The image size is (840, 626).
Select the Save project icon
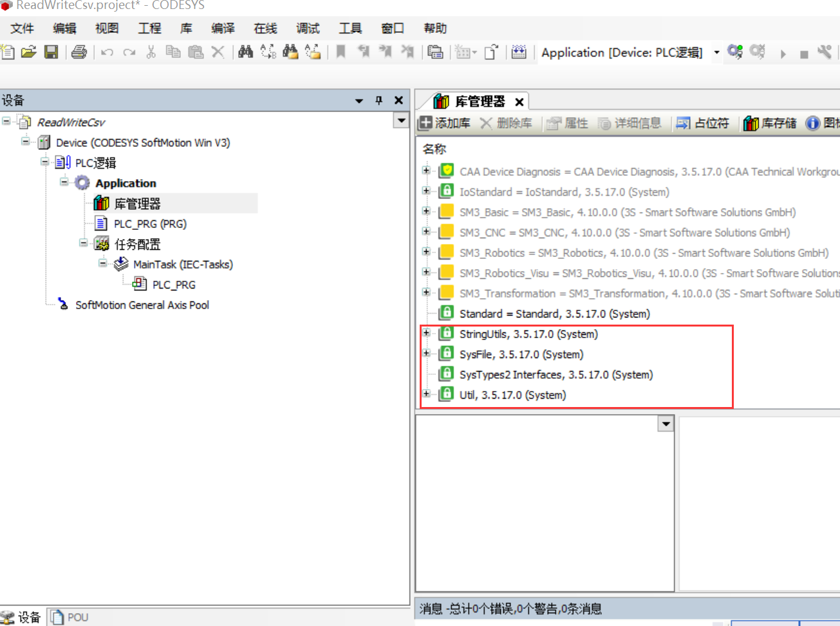coord(51,52)
